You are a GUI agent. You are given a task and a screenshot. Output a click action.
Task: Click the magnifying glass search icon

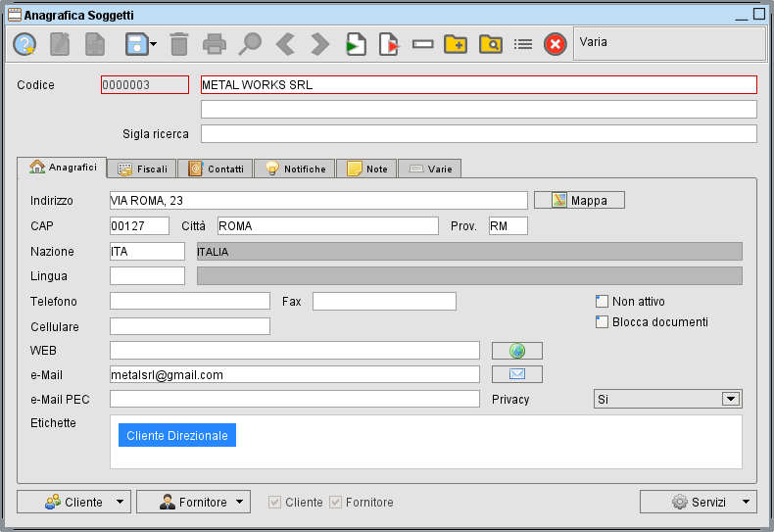[x=251, y=44]
